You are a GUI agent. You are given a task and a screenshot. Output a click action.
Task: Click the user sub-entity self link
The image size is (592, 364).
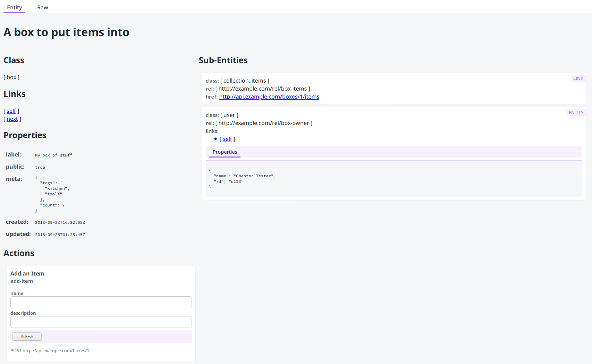227,139
